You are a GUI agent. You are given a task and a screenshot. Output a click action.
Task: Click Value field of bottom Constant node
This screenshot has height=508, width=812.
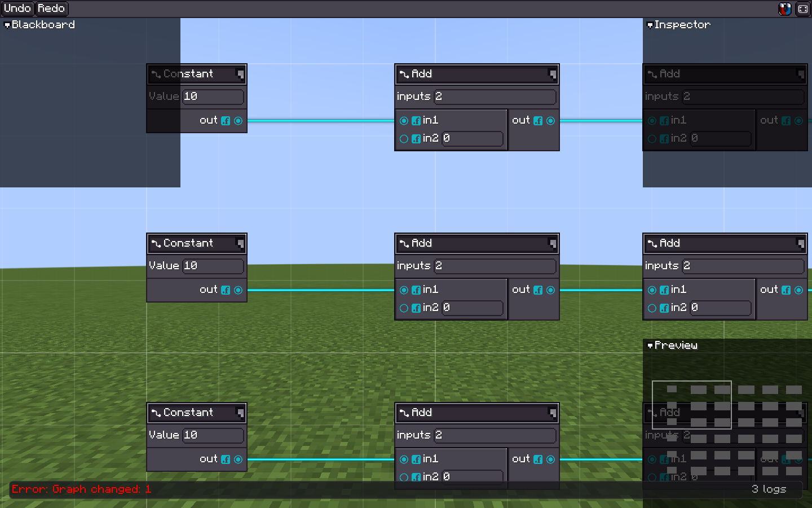(213, 435)
